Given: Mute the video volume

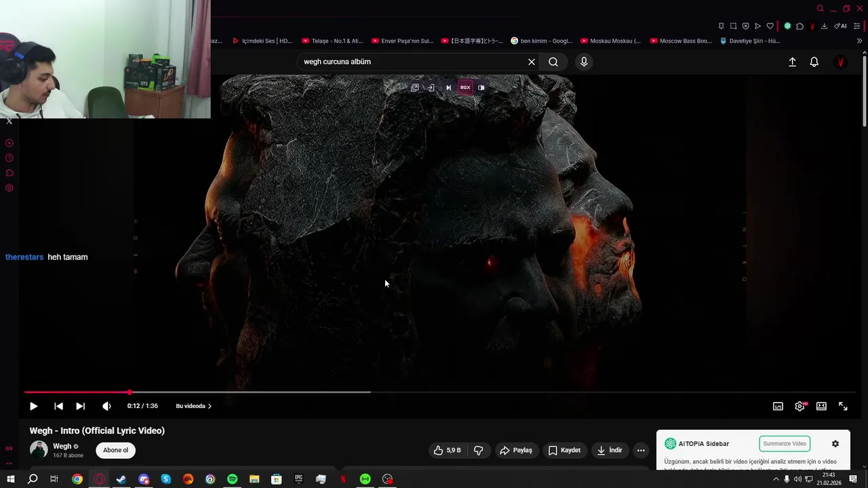Looking at the screenshot, I should 106,406.
